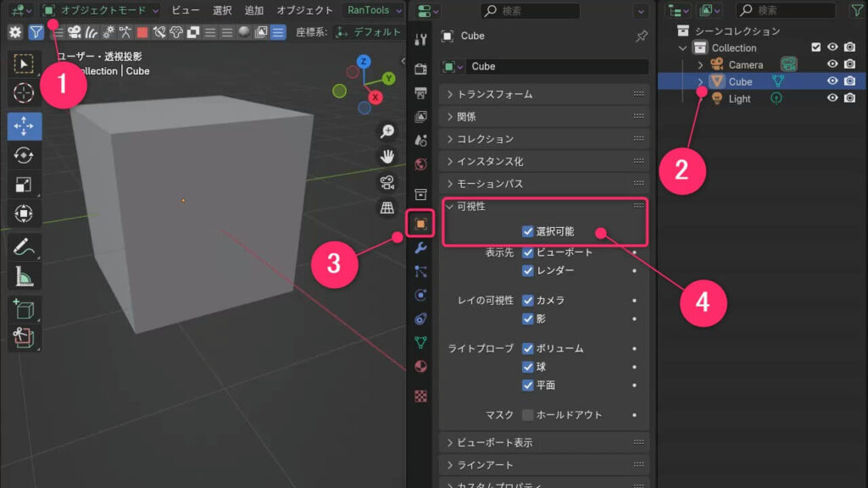The width and height of the screenshot is (868, 488).
Task: Open the World properties tab
Action: click(420, 164)
